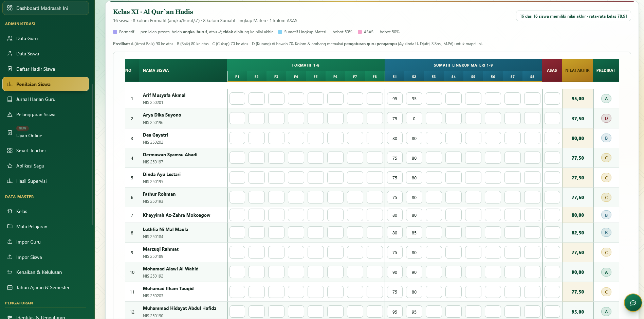Click the Pelanggaran Siswa warning triangle icon

10,114
